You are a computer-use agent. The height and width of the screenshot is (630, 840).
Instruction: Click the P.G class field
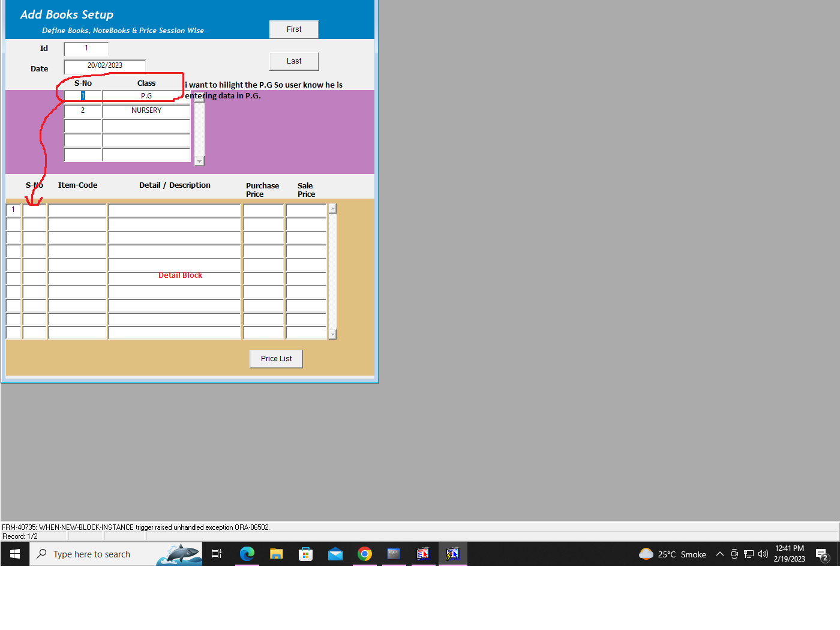[146, 96]
